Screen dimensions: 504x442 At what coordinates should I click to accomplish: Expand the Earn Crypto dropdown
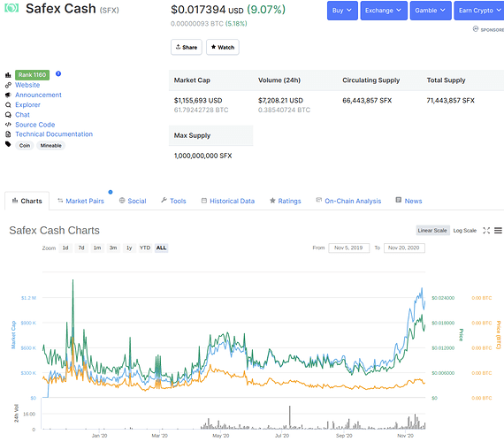pyautogui.click(x=479, y=11)
